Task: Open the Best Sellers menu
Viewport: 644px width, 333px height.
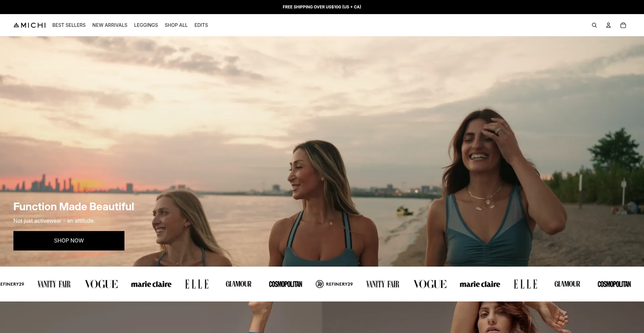Action: click(x=69, y=25)
